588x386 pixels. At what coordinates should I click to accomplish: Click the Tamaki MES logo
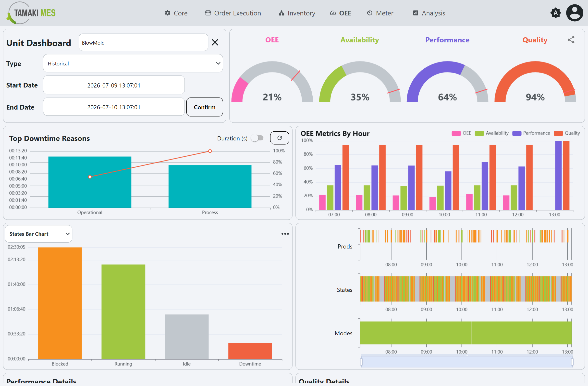pos(31,13)
